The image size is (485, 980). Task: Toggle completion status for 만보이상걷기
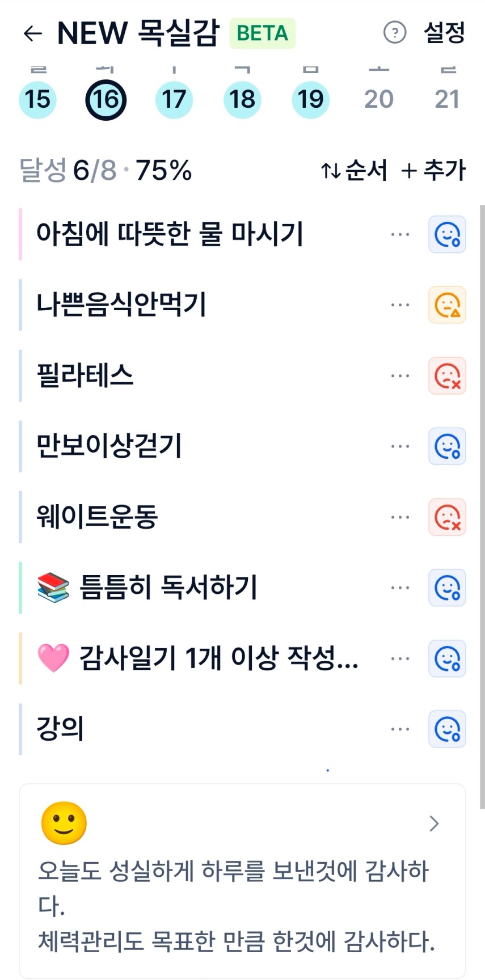[x=447, y=446]
